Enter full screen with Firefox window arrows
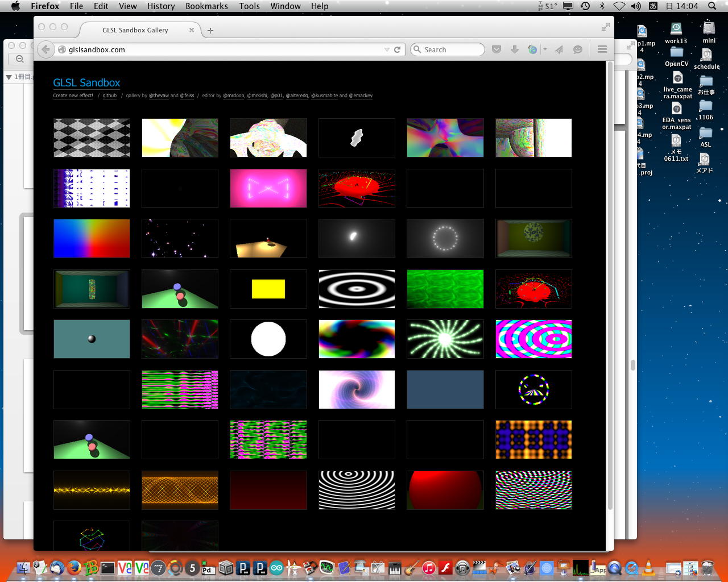728x582 pixels. tap(605, 27)
